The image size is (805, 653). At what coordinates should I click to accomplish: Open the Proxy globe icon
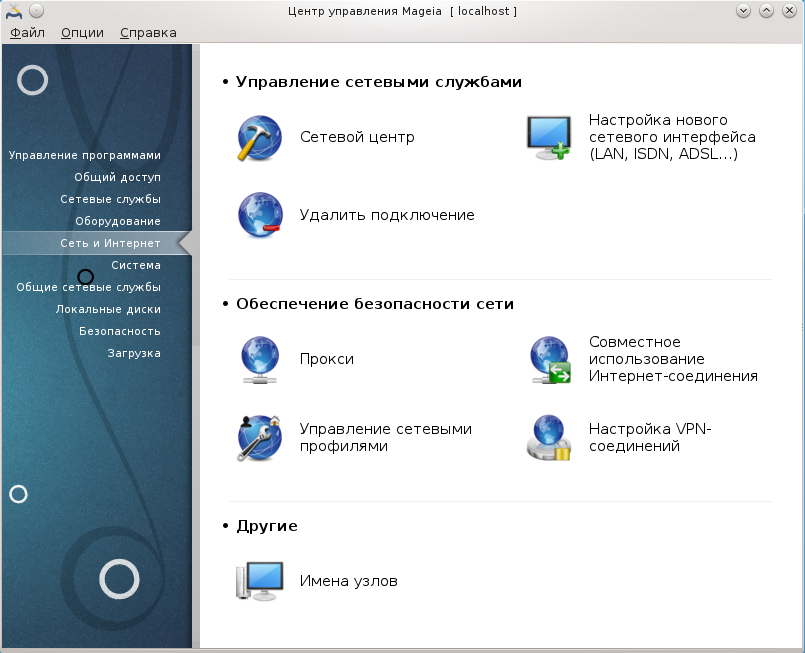pyautogui.click(x=260, y=359)
